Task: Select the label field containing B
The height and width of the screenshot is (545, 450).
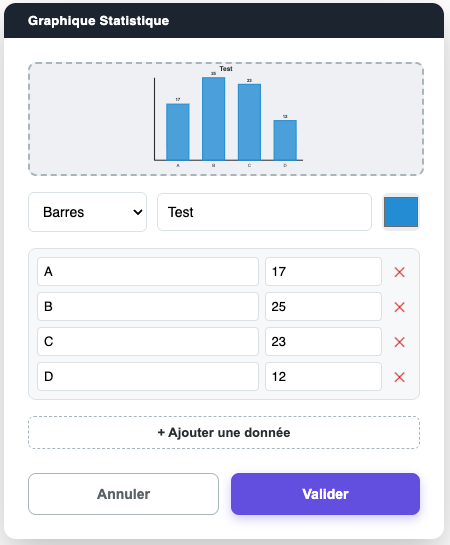Action: pos(148,307)
